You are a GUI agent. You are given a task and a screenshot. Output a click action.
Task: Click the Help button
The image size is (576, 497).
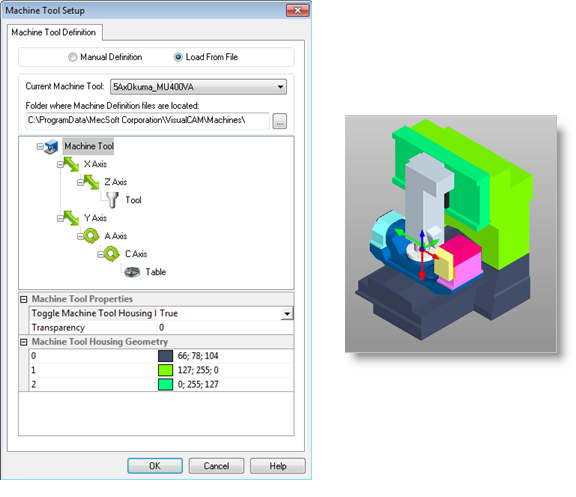point(278,466)
